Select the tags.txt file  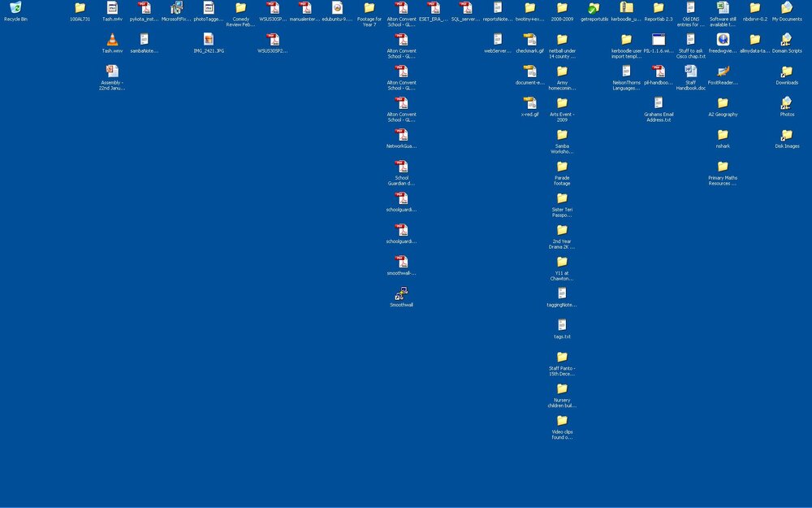coord(562,325)
